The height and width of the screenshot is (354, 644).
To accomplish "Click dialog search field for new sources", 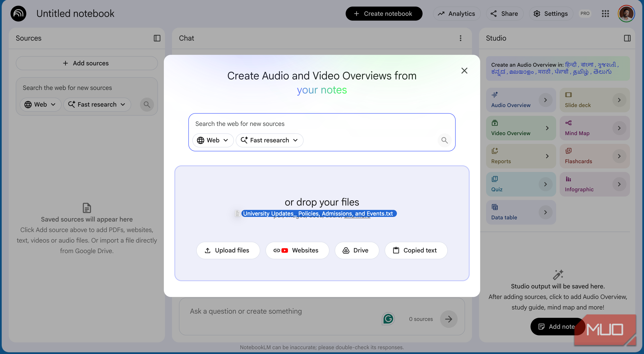I will pos(322,124).
